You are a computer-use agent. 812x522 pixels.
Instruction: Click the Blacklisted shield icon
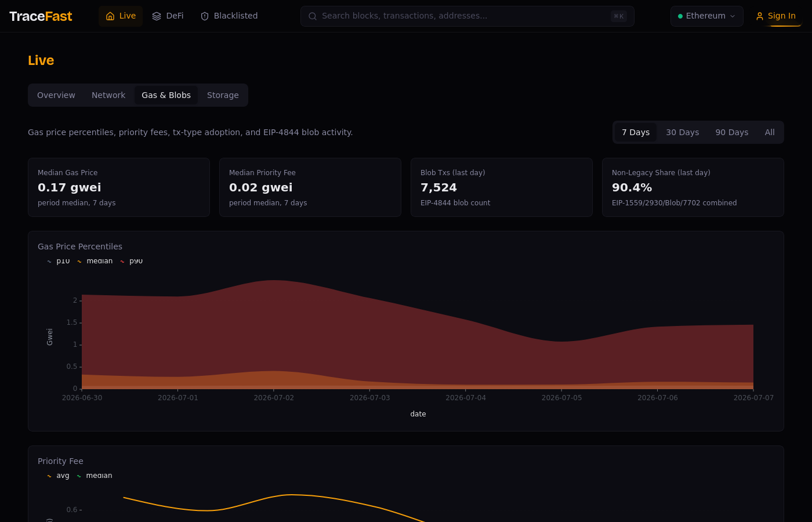[x=205, y=16]
